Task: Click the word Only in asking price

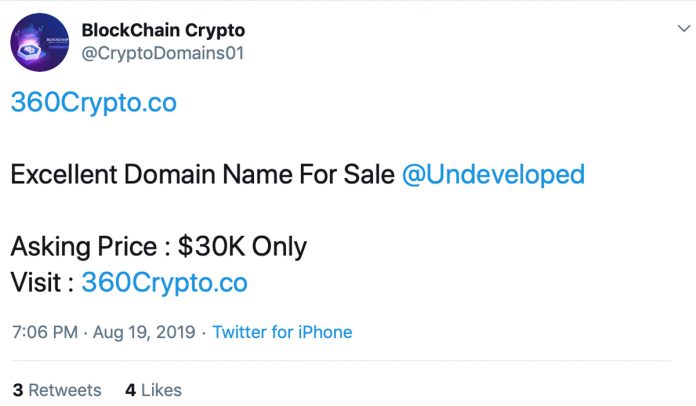Action: point(278,246)
